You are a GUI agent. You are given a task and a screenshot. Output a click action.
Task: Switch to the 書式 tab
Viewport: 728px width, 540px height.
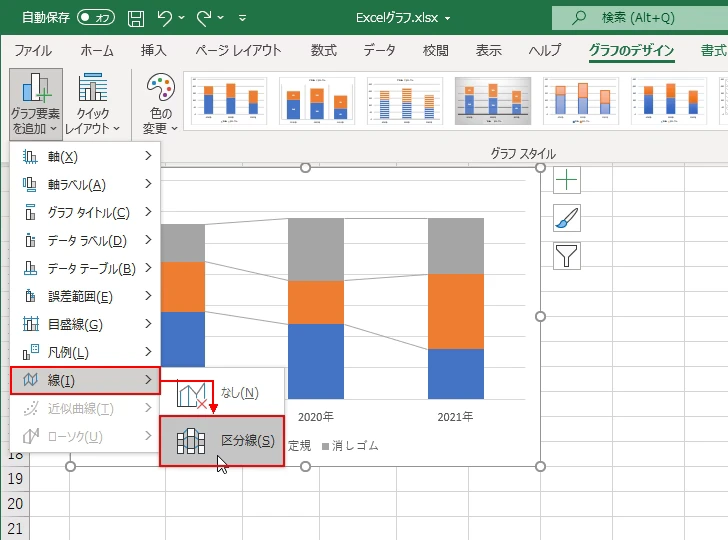[x=713, y=50]
